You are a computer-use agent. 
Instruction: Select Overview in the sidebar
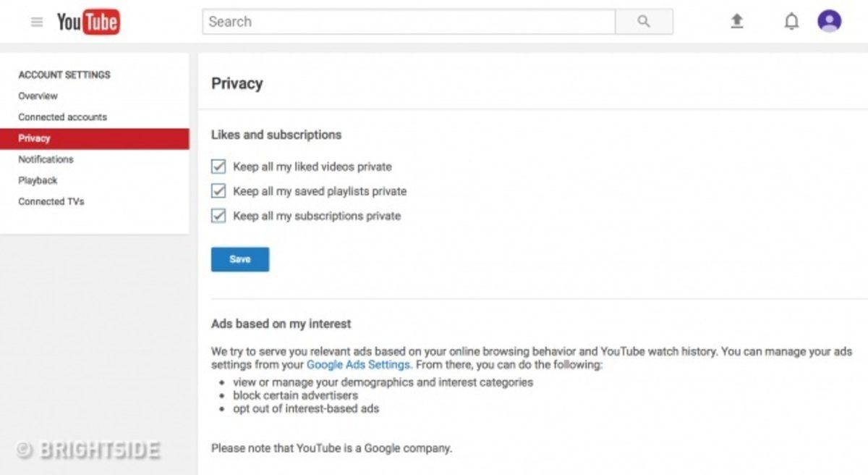click(x=38, y=96)
